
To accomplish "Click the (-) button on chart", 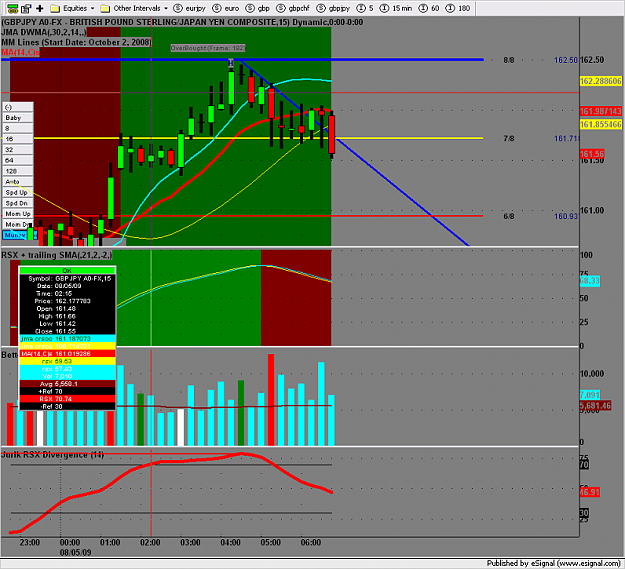I will click(18, 107).
